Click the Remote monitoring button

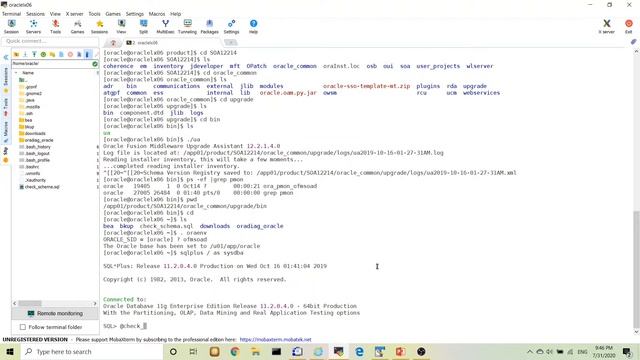[55, 313]
